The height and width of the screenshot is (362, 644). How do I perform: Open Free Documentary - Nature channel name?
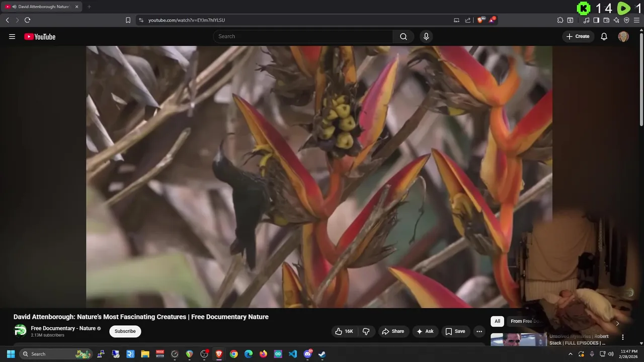(x=63, y=328)
